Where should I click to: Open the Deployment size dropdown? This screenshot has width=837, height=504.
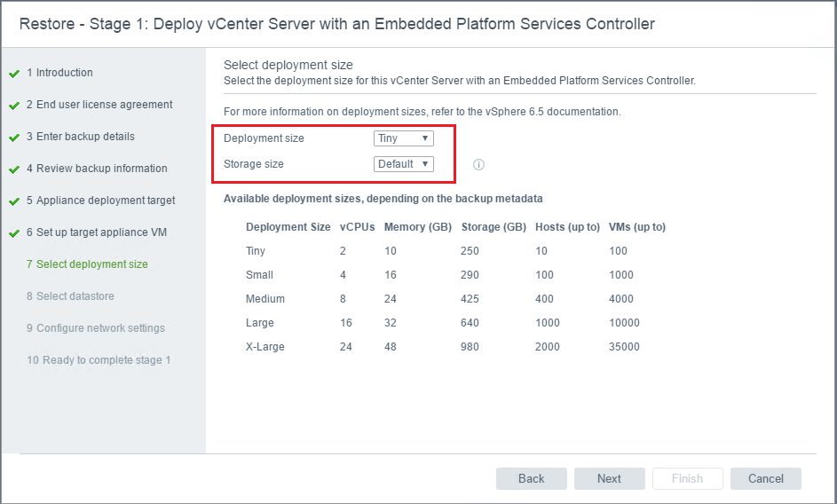point(403,138)
